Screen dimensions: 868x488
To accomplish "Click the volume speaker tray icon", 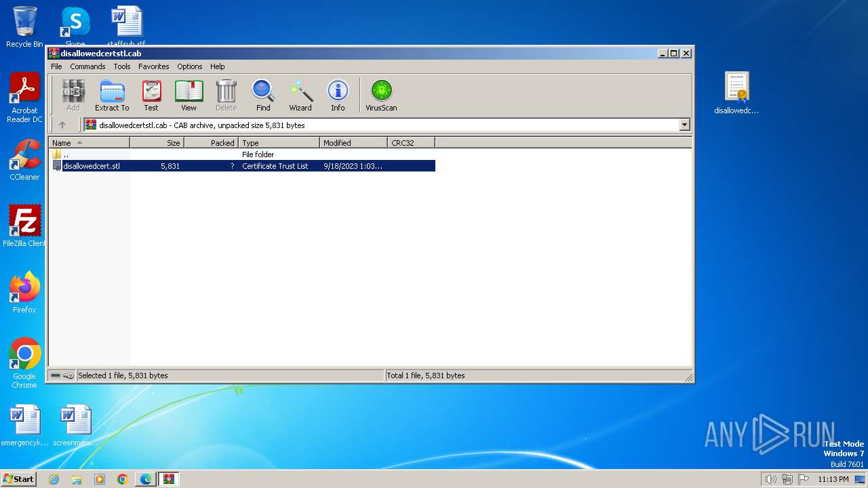I will (770, 479).
